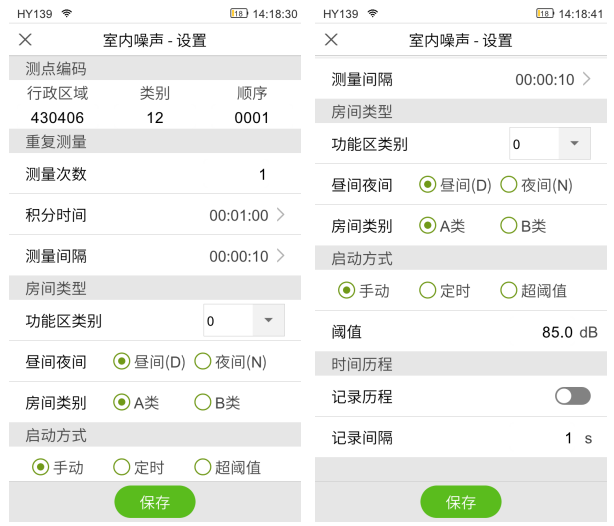The image size is (614, 526).
Task: Select B类 room category in right screen
Action: pos(509,226)
